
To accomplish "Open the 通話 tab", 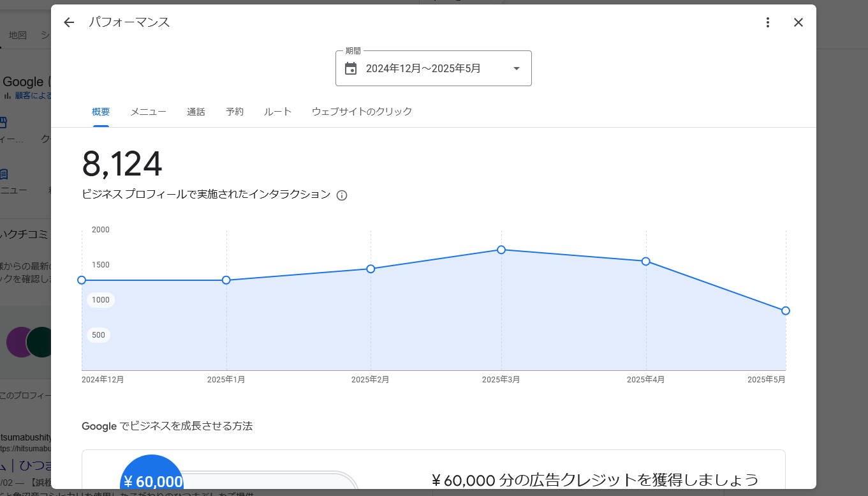I will point(196,112).
